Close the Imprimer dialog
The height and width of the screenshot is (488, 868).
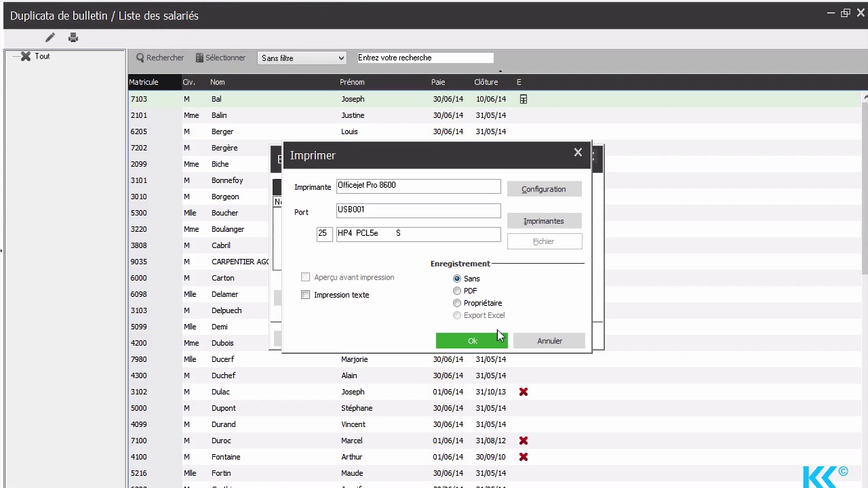pos(578,152)
